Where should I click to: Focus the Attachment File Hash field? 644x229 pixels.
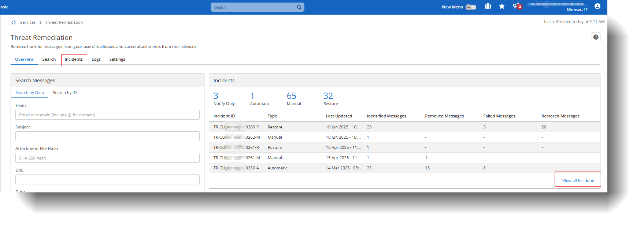pos(107,158)
